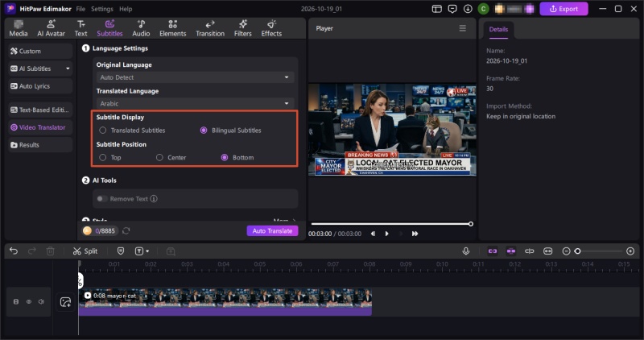Click the undo arrow in timeline toolbar
This screenshot has height=340, width=644.
pyautogui.click(x=14, y=251)
